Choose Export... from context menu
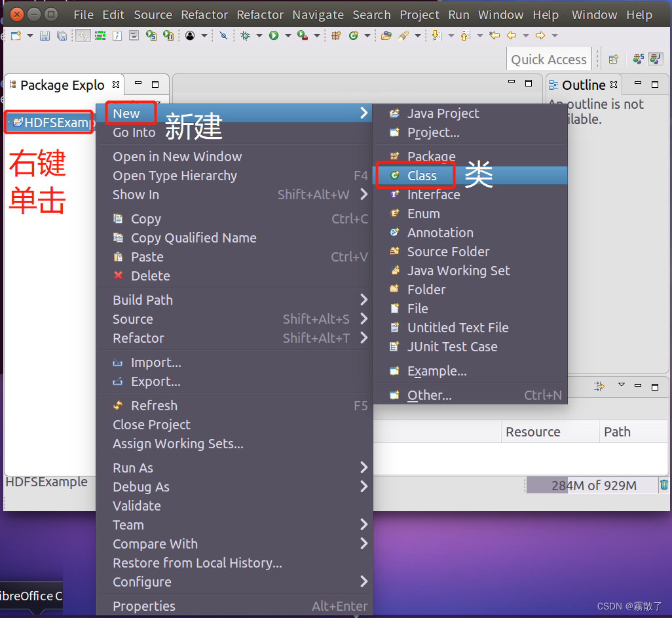 [234, 381]
